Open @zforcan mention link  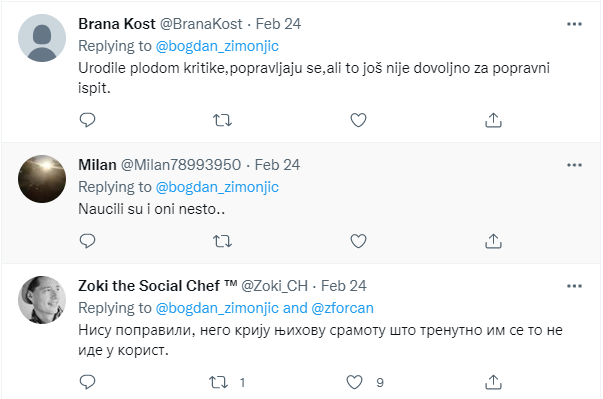(342, 308)
